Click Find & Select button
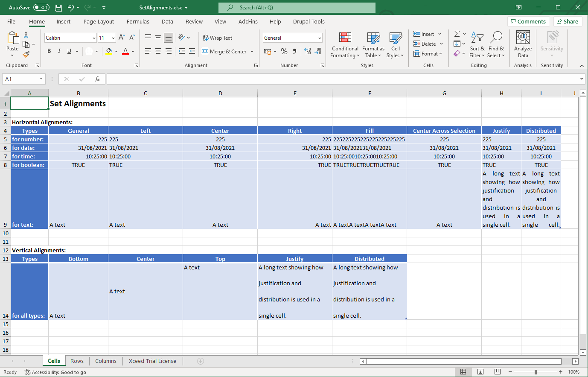 [496, 44]
